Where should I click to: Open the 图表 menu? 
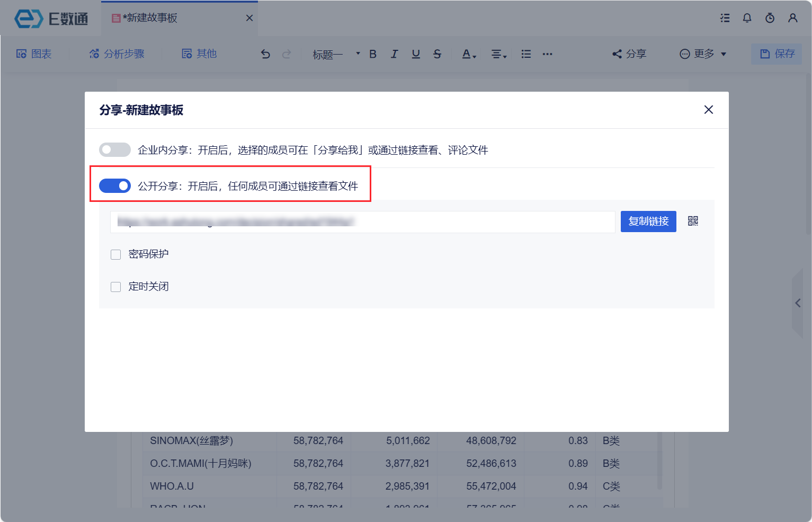pyautogui.click(x=34, y=54)
